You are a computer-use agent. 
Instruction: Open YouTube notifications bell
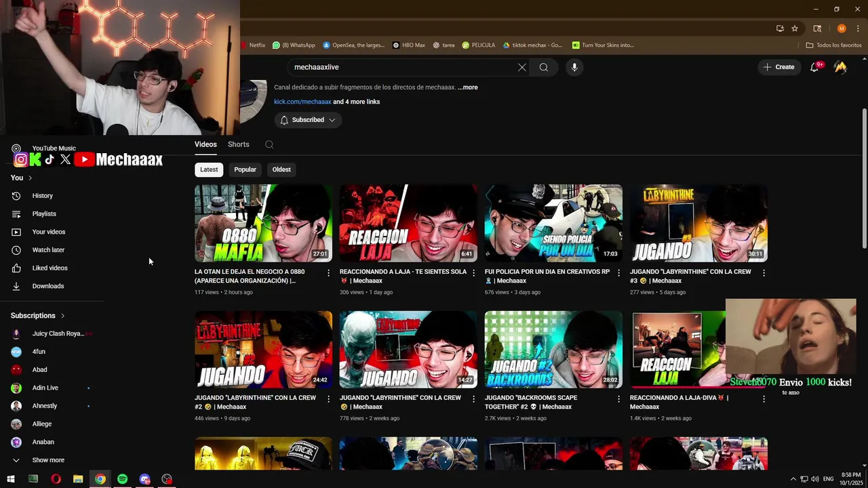coord(814,67)
